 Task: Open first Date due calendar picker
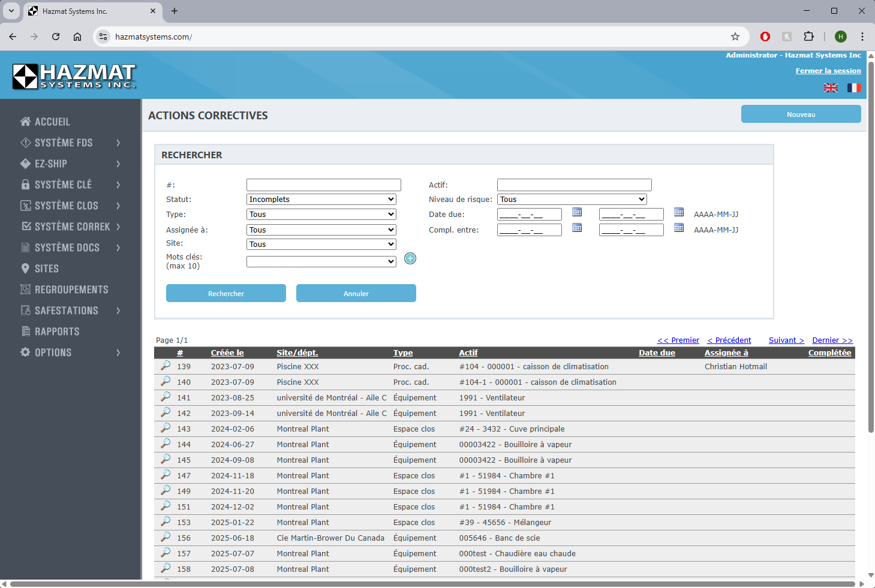(577, 212)
